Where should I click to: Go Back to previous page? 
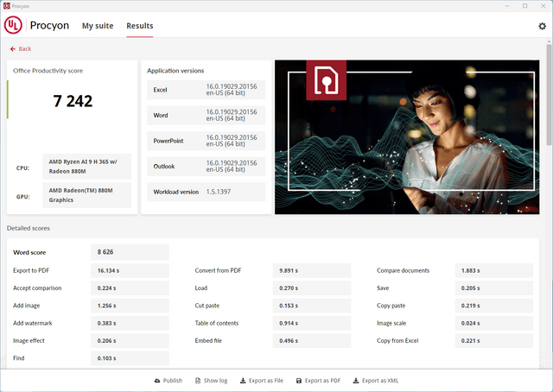point(21,49)
